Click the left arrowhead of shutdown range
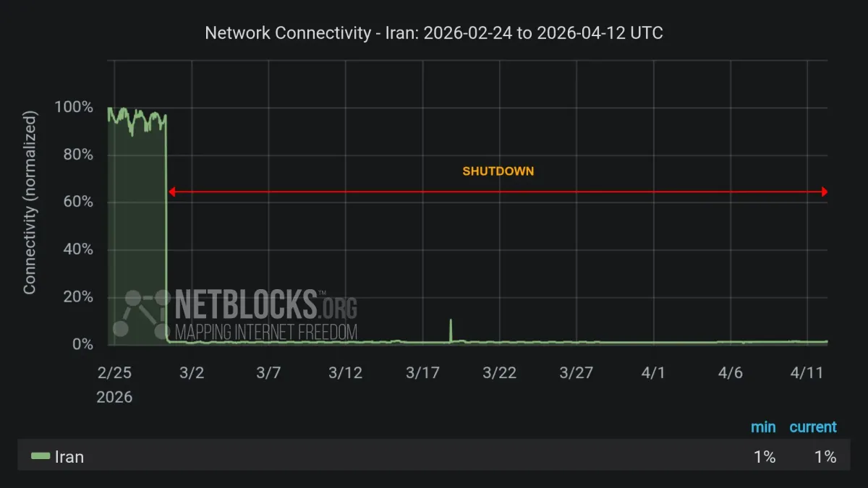 pyautogui.click(x=171, y=192)
